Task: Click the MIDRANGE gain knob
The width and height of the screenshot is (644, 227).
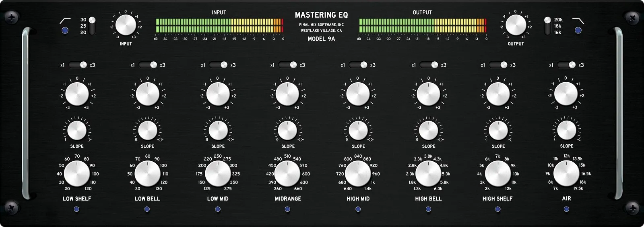Action: click(x=287, y=94)
